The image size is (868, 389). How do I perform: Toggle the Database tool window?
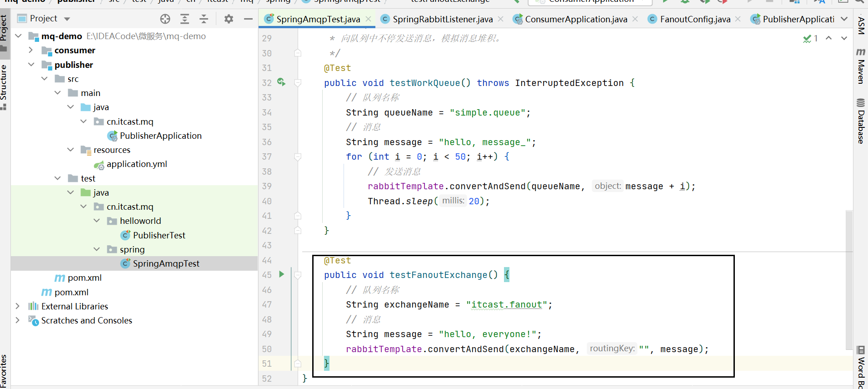(861, 121)
